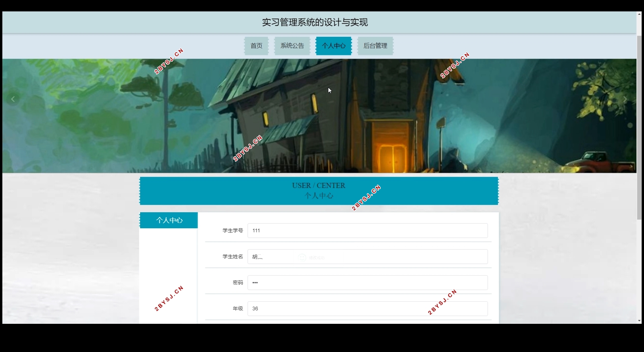Click the 年级 field label
The height and width of the screenshot is (352, 644).
coord(238,309)
